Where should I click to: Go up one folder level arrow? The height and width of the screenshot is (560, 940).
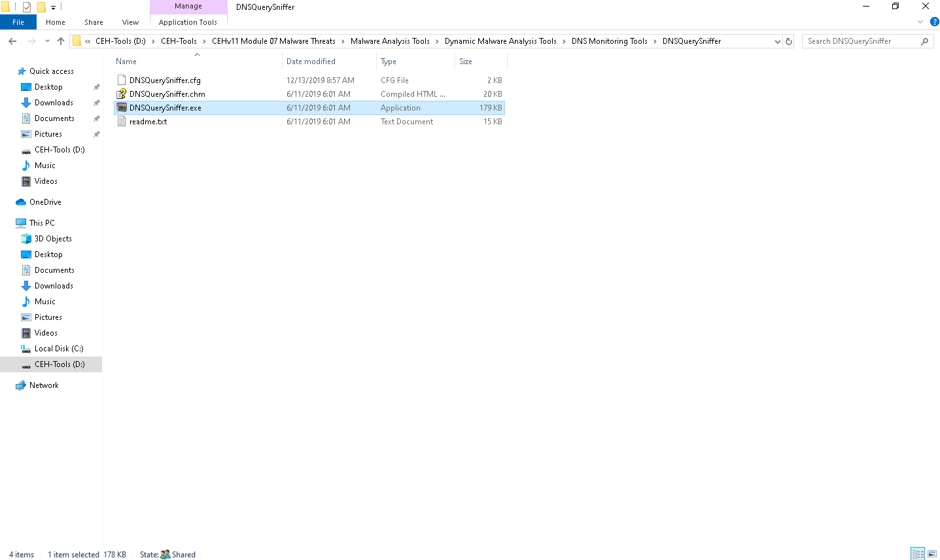pyautogui.click(x=61, y=41)
